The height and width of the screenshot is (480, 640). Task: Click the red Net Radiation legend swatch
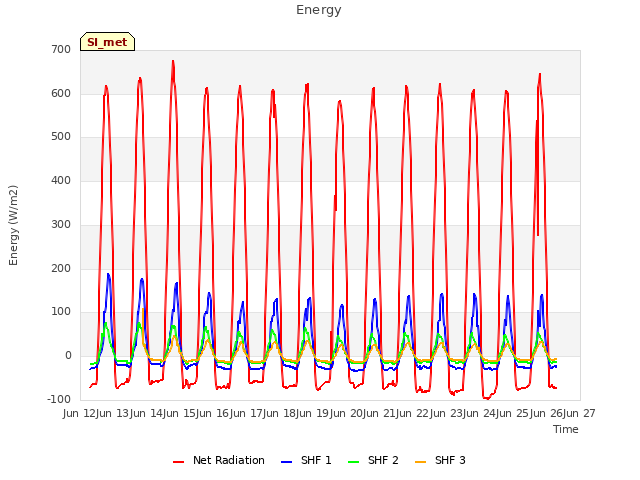pyautogui.click(x=178, y=462)
